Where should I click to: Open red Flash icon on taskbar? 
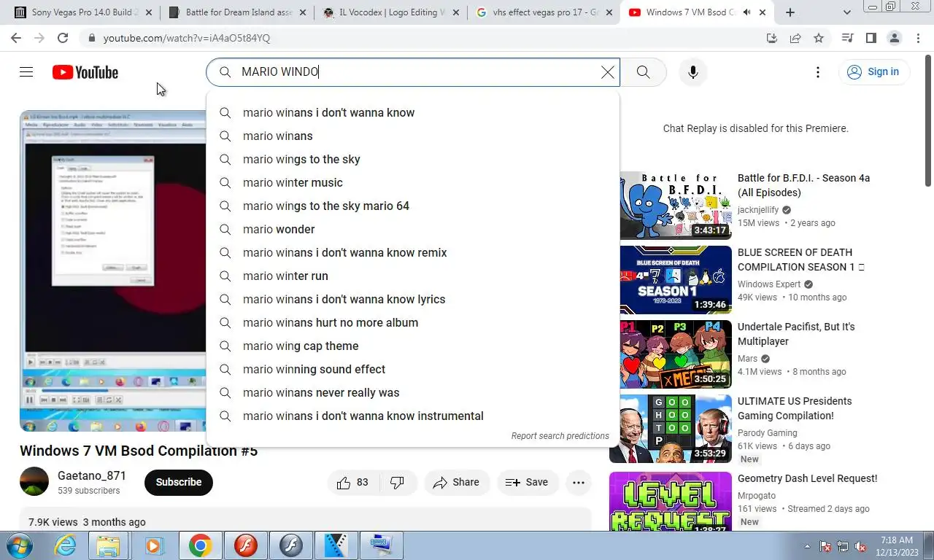[x=246, y=545]
